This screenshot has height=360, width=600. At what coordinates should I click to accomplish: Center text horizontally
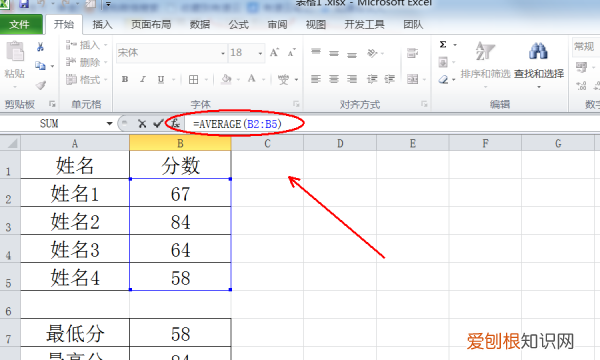click(x=334, y=79)
